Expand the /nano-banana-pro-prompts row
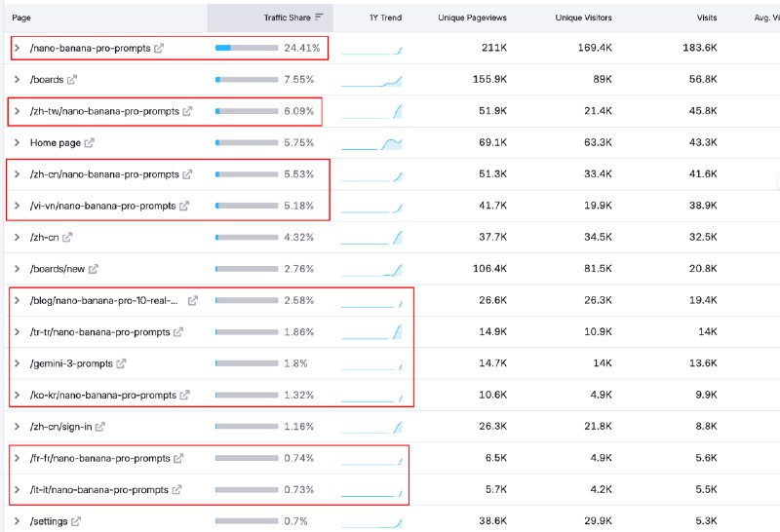Screen dimensions: 780x532 (x=17, y=48)
